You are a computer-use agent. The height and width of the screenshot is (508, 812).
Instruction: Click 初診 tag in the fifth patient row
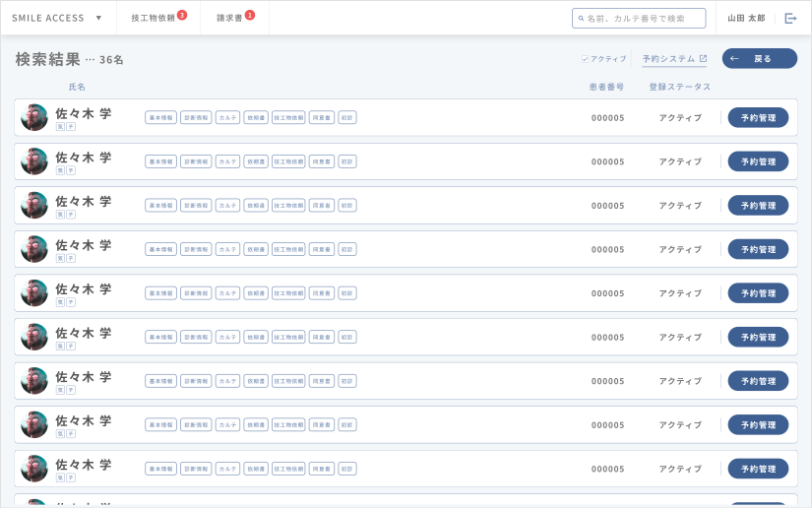coord(347,292)
